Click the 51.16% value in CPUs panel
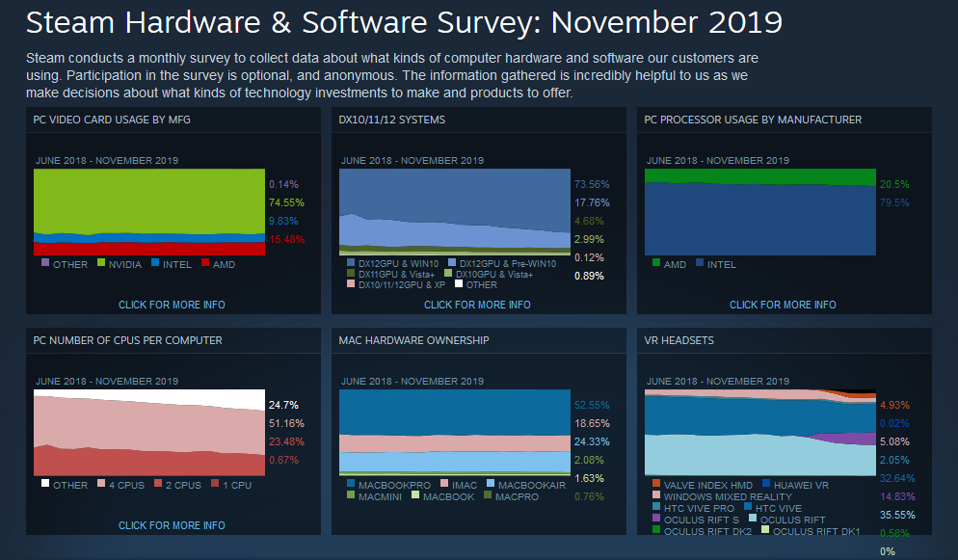958x560 pixels. point(286,423)
